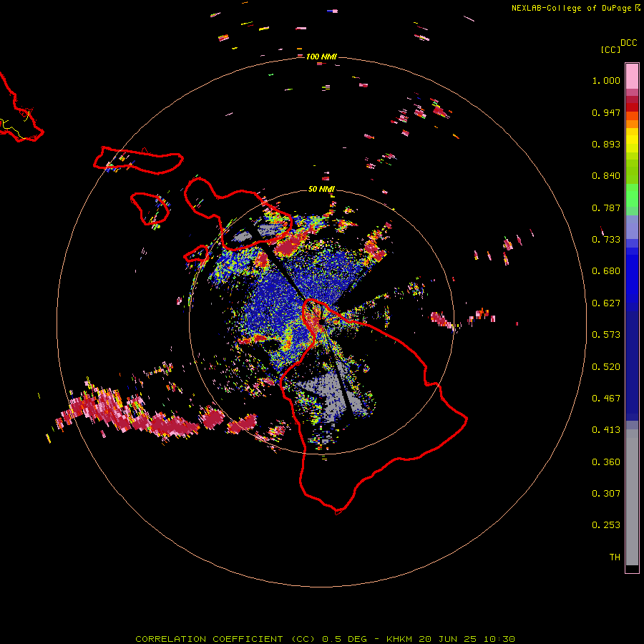Image resolution: width=644 pixels, height=644 pixels.
Task: Click the 0.627 color scale label
Action: [606, 303]
